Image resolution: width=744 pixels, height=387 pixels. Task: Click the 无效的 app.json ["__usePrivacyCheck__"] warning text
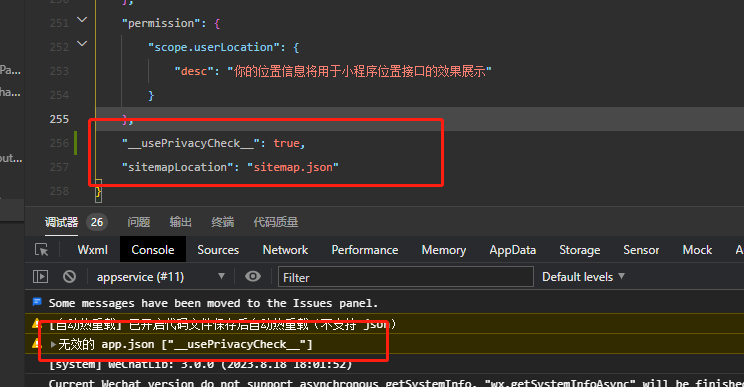tap(186, 344)
